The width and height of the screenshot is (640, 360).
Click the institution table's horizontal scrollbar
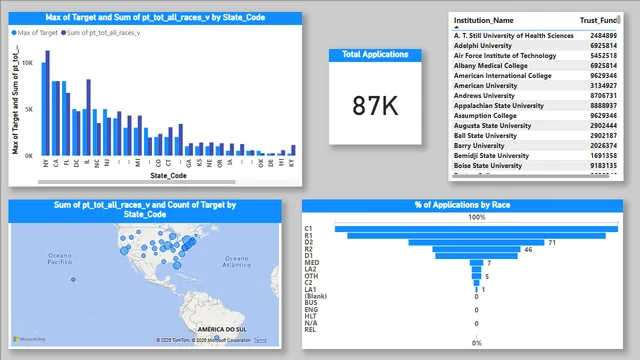click(531, 176)
